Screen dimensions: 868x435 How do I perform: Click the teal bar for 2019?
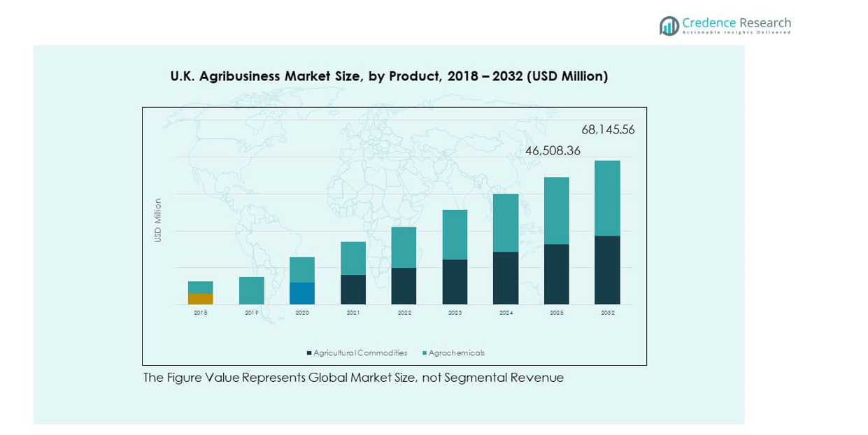(x=251, y=290)
